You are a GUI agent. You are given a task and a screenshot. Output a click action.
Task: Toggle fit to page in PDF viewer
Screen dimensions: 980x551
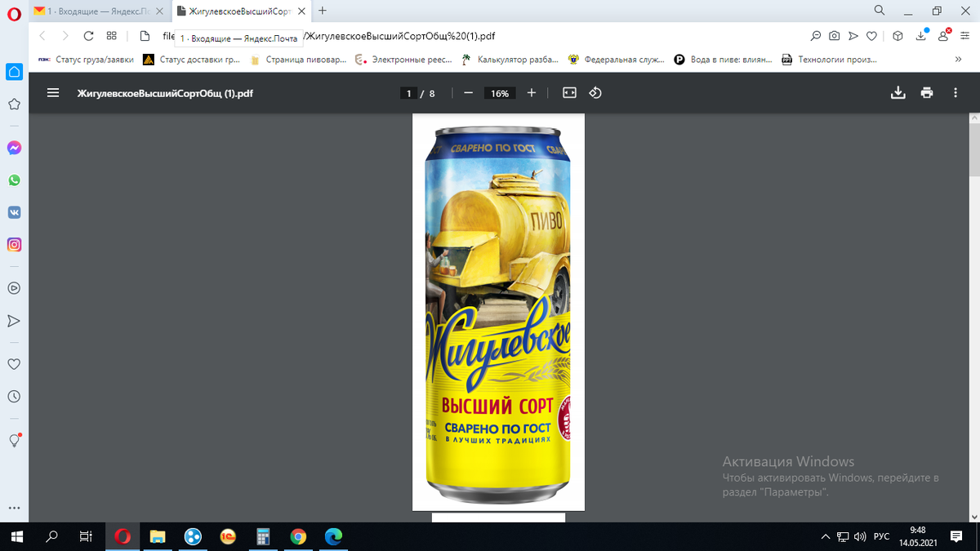click(569, 93)
